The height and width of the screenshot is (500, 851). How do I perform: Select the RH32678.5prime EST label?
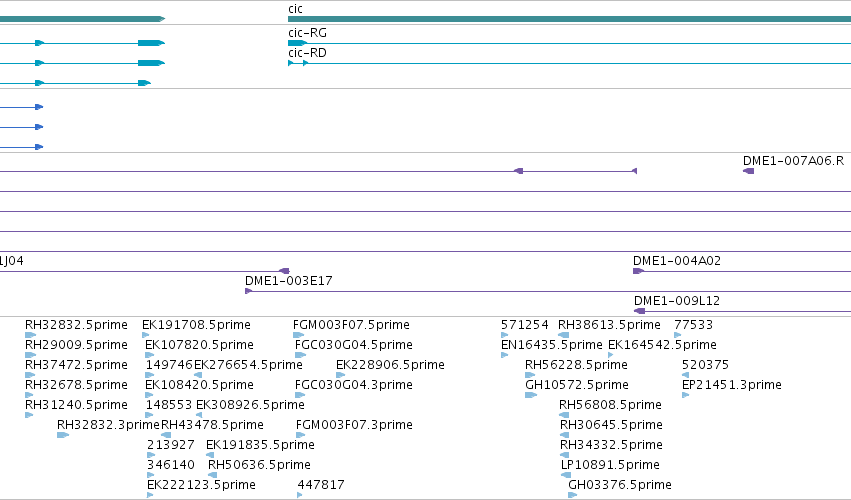[76, 385]
